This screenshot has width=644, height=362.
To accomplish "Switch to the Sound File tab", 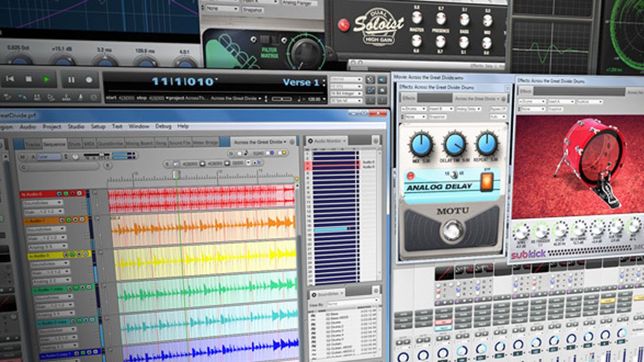I will pyautogui.click(x=179, y=143).
